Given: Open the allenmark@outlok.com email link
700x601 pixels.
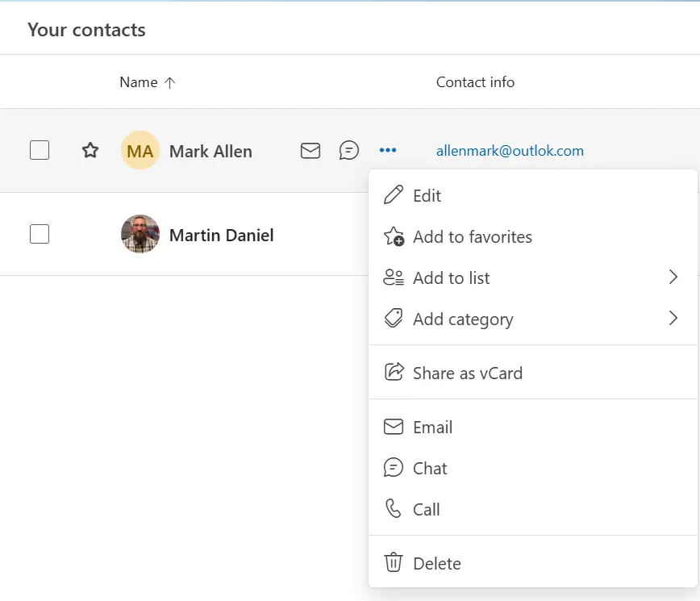Looking at the screenshot, I should click(x=510, y=151).
